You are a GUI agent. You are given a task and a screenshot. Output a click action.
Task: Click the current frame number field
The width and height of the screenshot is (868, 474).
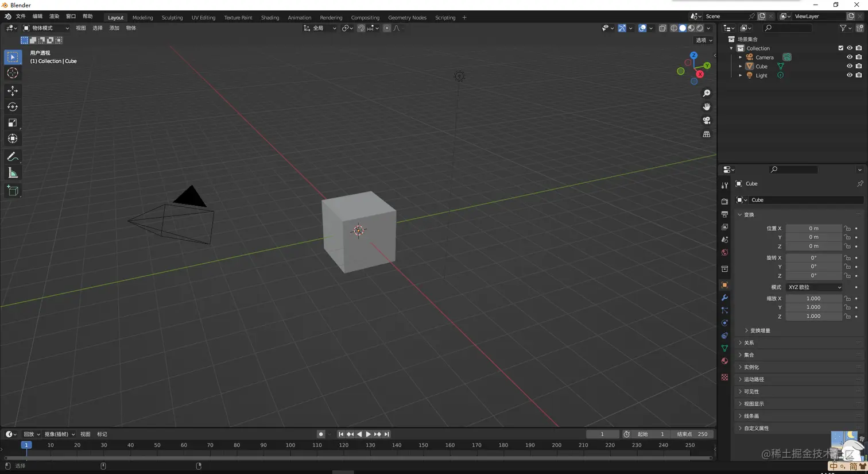coord(602,434)
